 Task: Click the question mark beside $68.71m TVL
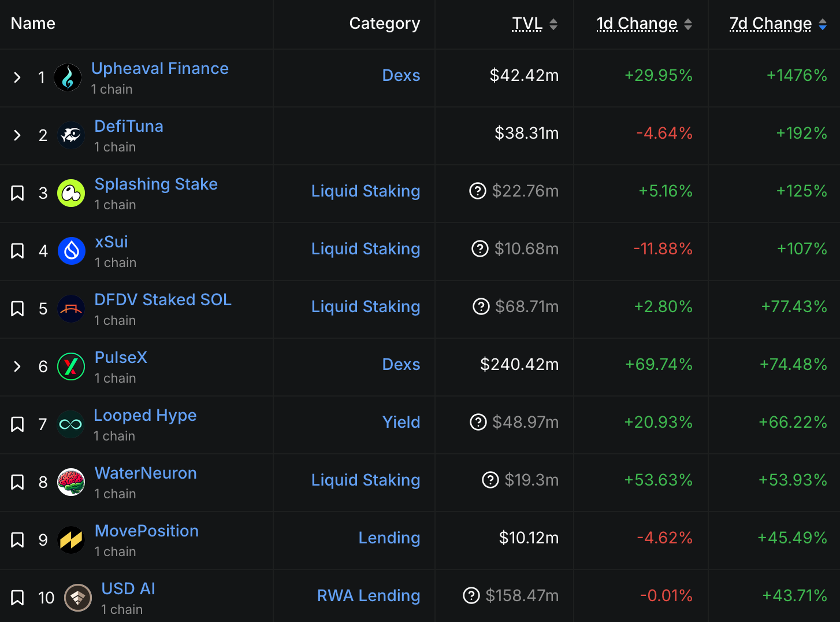click(481, 306)
